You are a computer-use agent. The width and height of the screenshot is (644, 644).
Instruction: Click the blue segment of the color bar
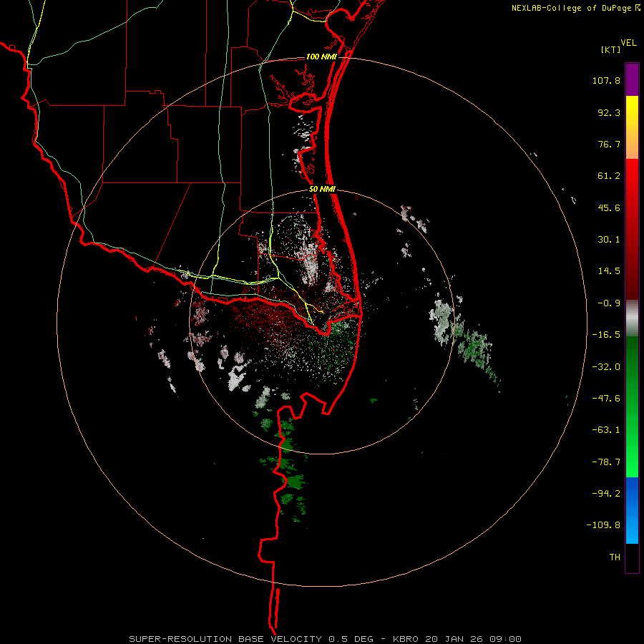(x=632, y=510)
